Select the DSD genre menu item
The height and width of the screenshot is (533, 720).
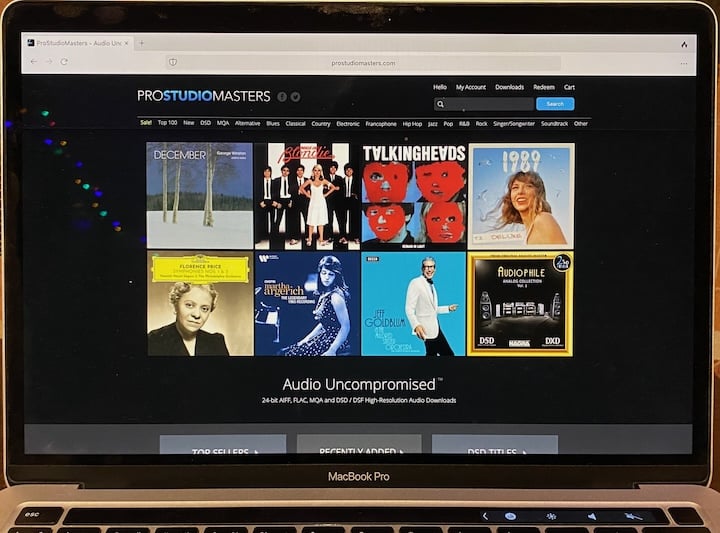pyautogui.click(x=206, y=123)
